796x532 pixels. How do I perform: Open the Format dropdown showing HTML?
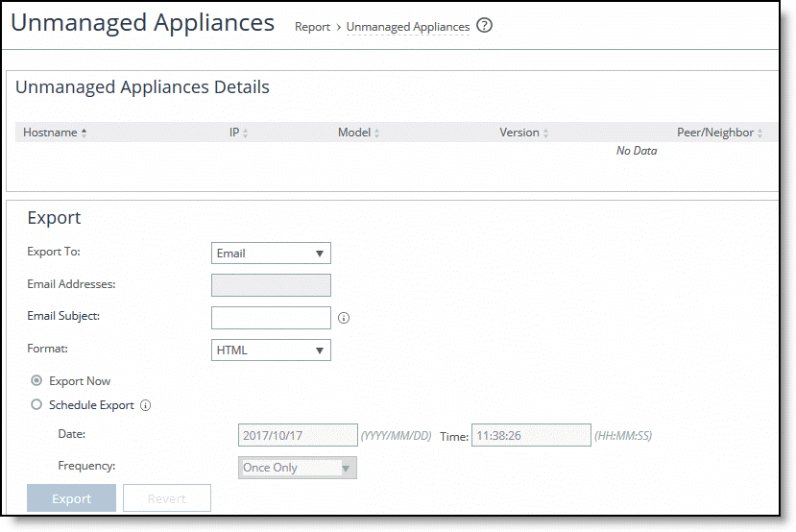[271, 350]
